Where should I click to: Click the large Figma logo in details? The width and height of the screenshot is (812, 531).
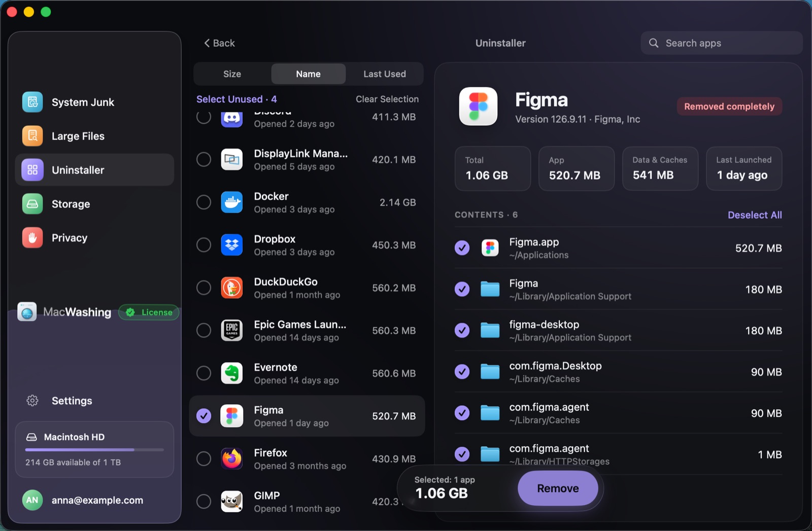[478, 106]
